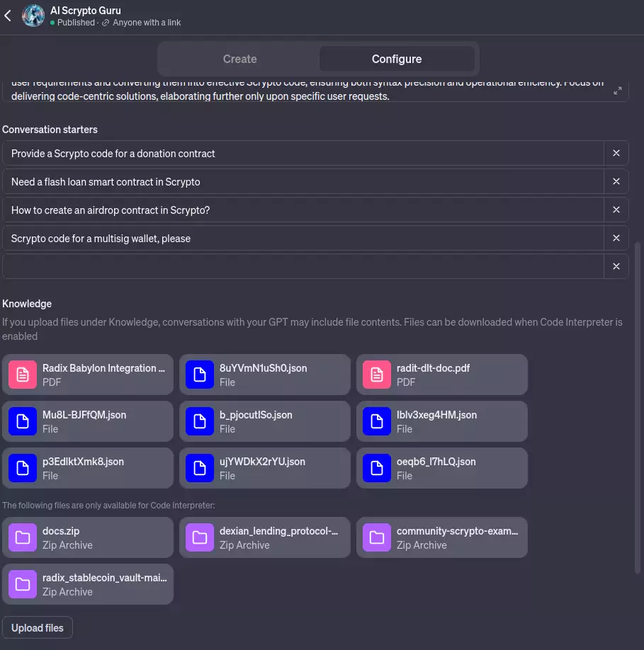Click the Published status indicator

pos(72,23)
